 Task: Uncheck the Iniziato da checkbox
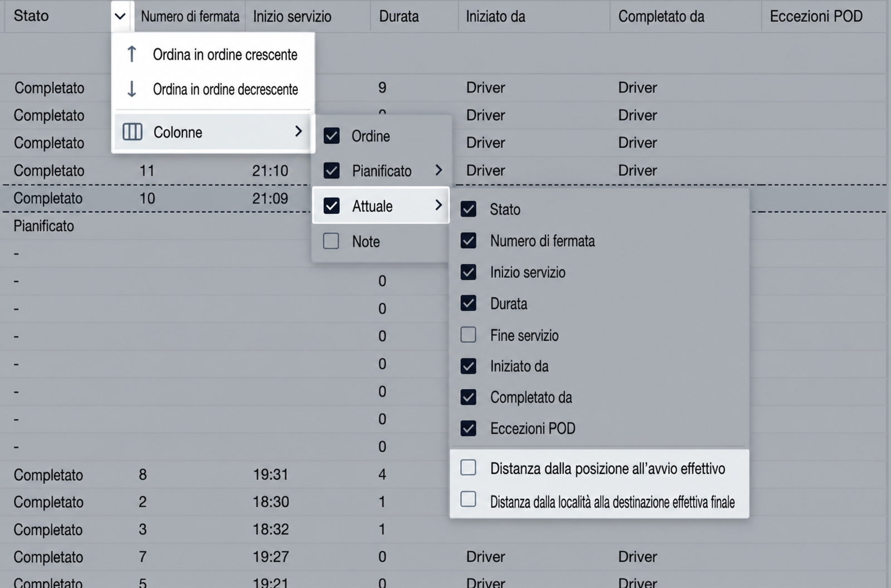tap(468, 366)
